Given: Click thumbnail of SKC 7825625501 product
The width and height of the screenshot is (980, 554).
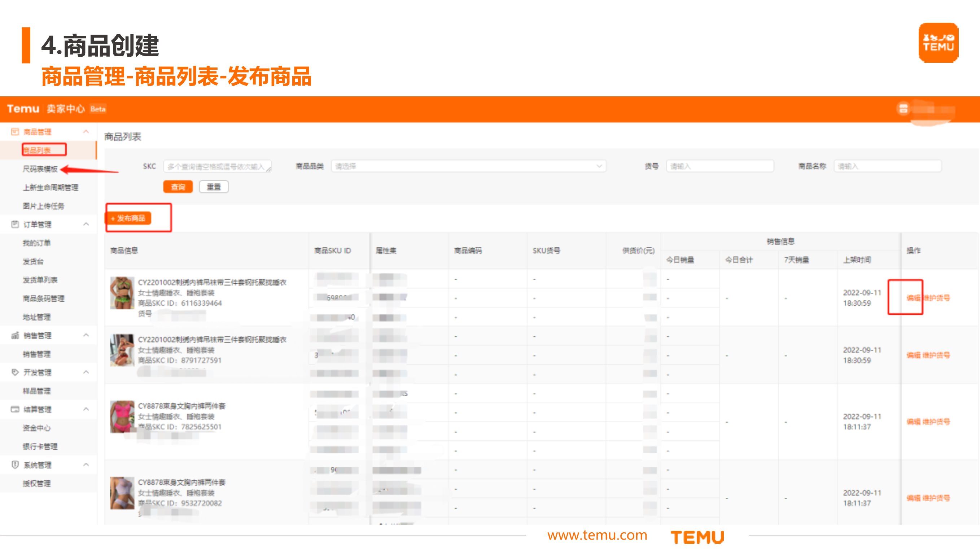Looking at the screenshot, I should coord(122,416).
